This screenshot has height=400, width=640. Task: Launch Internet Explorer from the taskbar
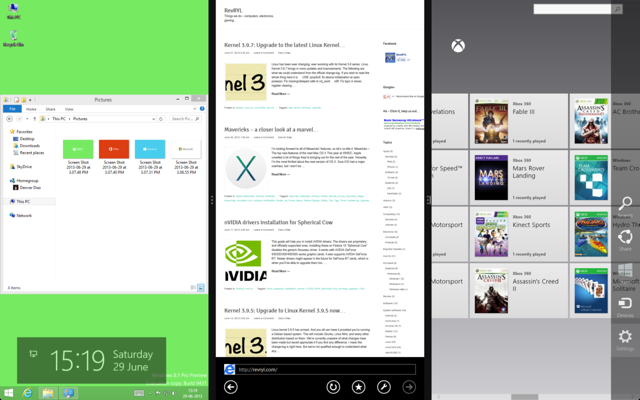27,393
